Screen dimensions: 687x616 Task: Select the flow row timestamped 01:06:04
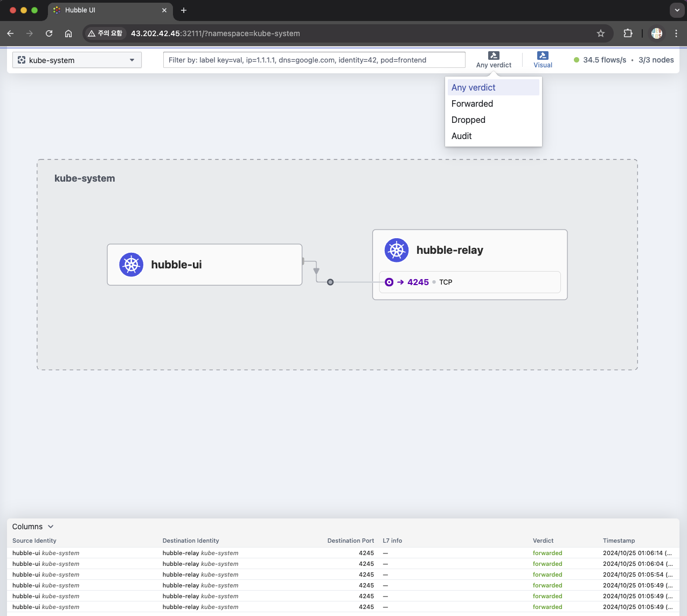343,564
